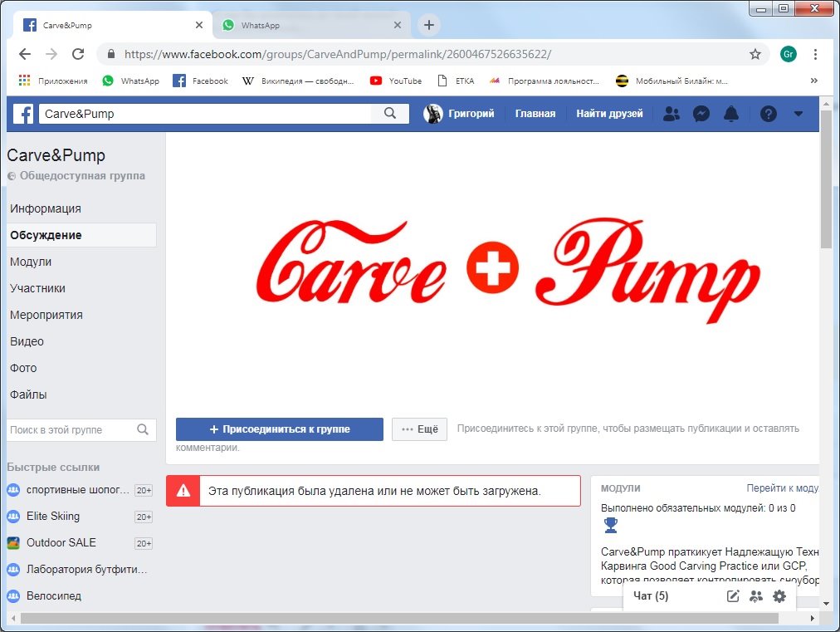Image resolution: width=840 pixels, height=632 pixels.
Task: Select Мероприятия in the group menu
Action: pos(46,315)
